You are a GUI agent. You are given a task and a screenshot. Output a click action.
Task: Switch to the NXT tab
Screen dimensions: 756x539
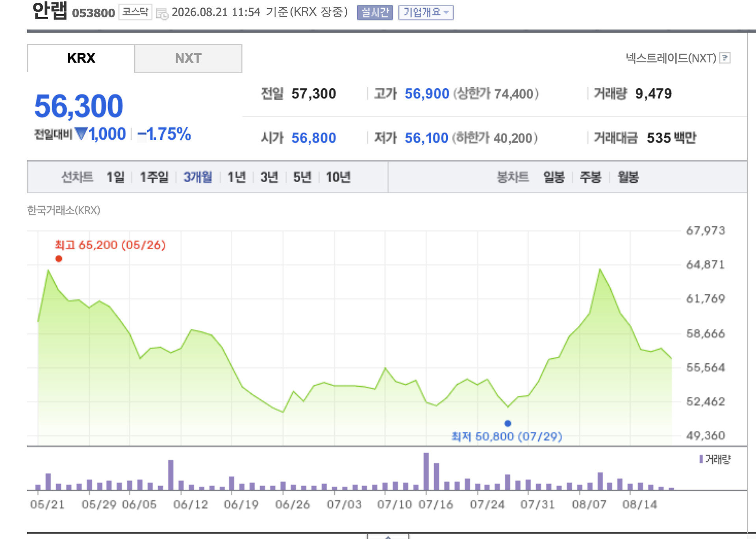[188, 58]
